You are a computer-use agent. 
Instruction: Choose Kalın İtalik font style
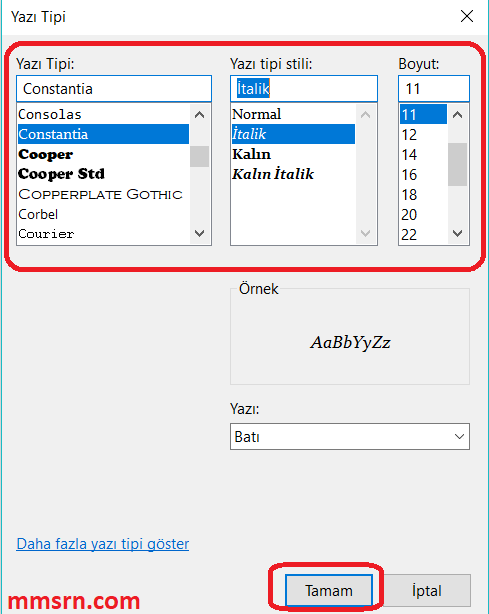(293, 174)
